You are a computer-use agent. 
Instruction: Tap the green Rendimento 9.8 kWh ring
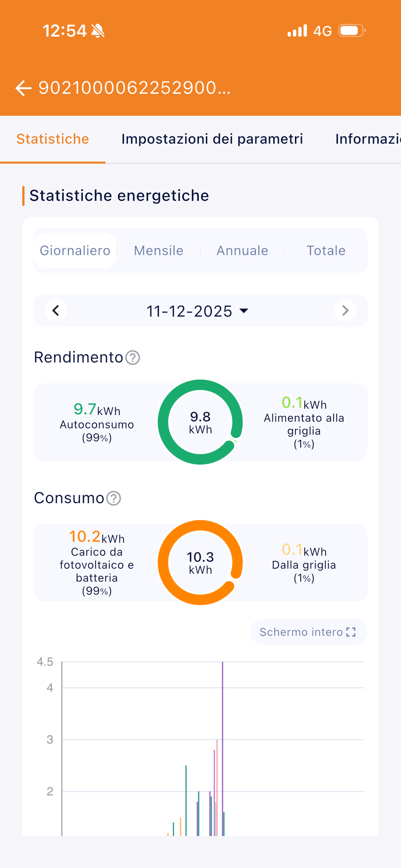[200, 422]
